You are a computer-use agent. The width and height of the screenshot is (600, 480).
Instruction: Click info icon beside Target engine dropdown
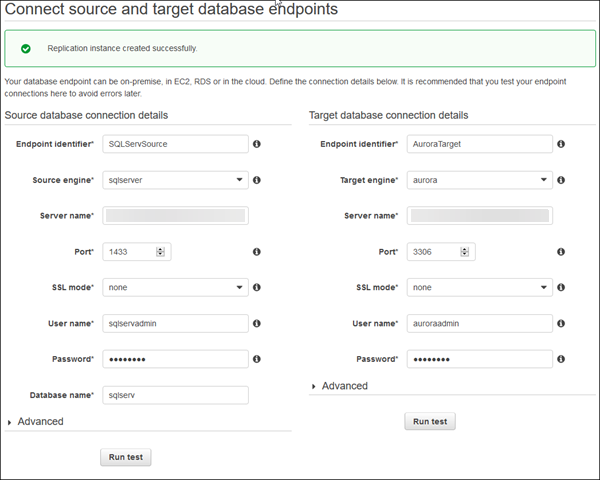[561, 180]
